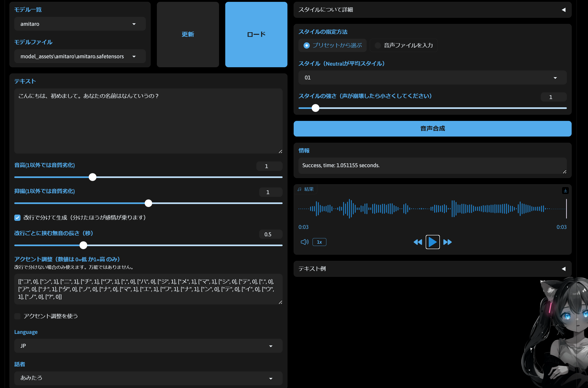Click into the テキスト input area
588x388 pixels.
(148, 121)
